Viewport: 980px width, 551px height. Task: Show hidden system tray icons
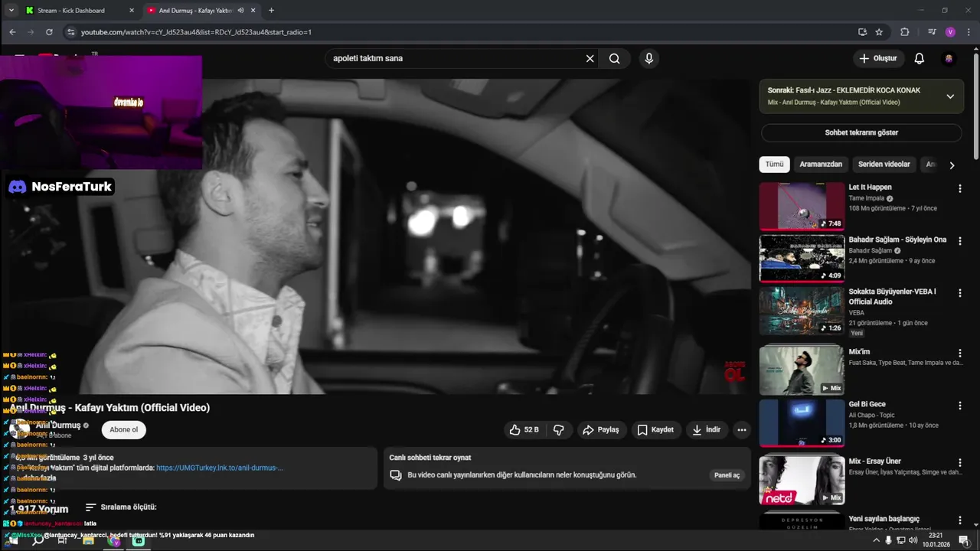tap(876, 540)
